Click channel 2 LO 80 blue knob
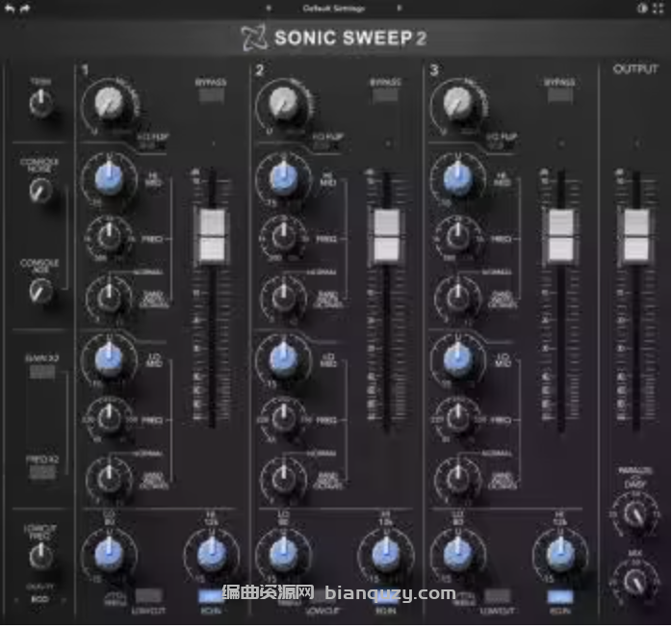The width and height of the screenshot is (672, 628). [283, 555]
